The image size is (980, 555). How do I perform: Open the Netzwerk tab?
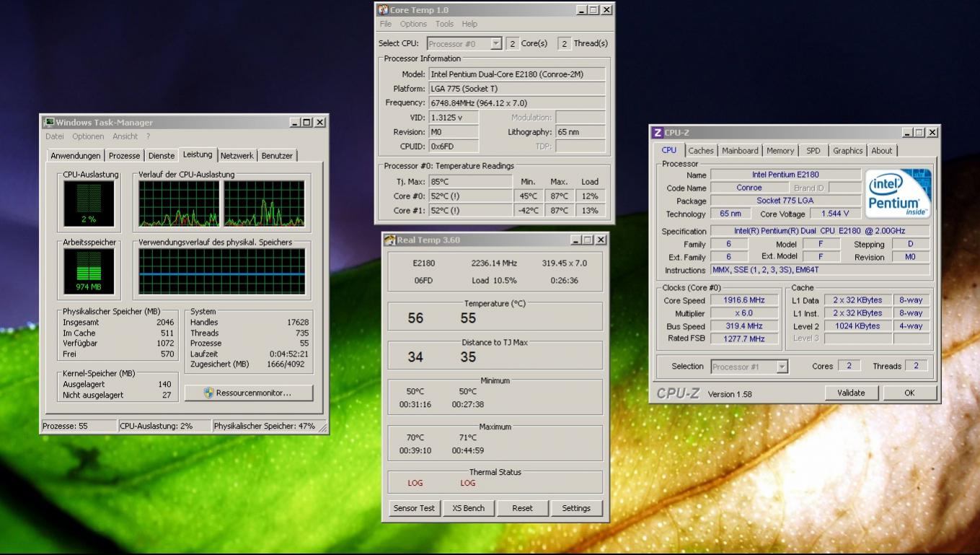point(237,156)
